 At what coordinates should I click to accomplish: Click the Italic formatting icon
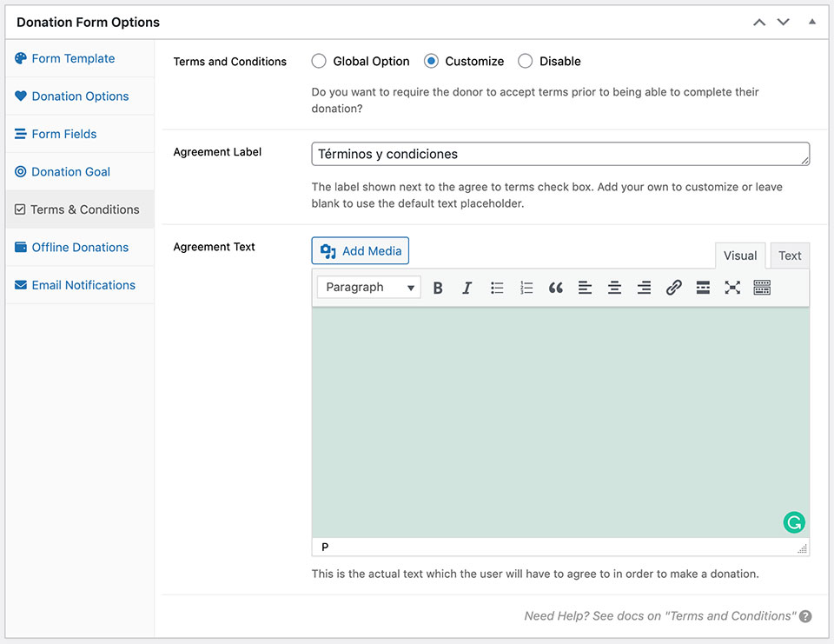[x=467, y=288]
